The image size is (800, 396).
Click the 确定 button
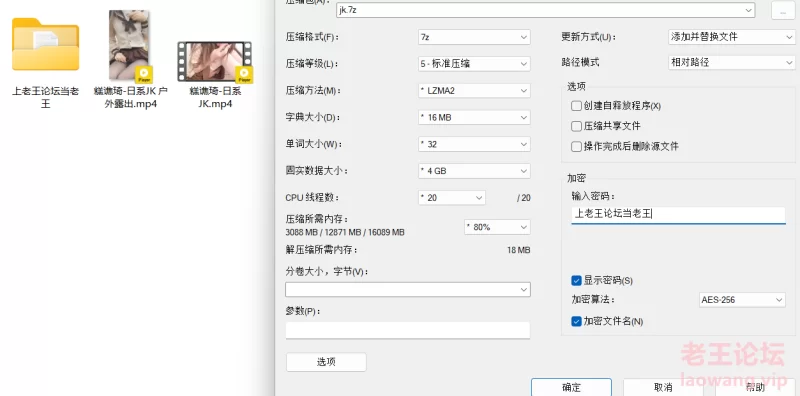click(571, 387)
